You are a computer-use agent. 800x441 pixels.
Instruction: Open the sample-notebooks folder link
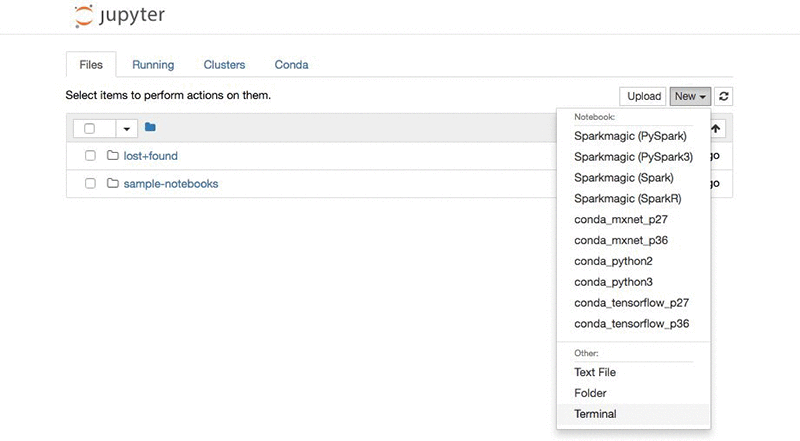[171, 184]
